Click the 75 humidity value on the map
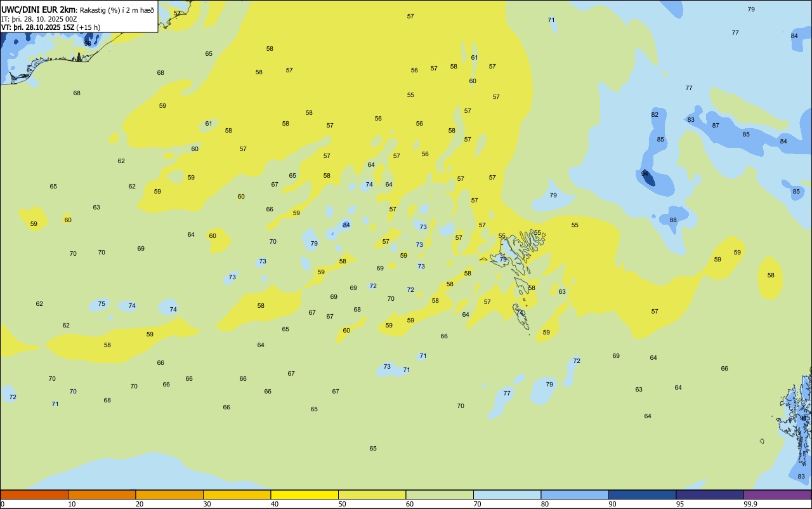Image resolution: width=812 pixels, height=509 pixels. [101, 304]
